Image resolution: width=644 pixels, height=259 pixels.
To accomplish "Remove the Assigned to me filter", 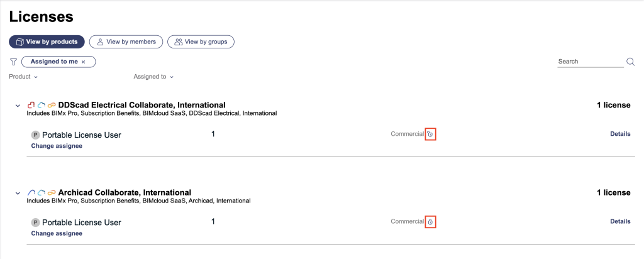I will (x=84, y=62).
